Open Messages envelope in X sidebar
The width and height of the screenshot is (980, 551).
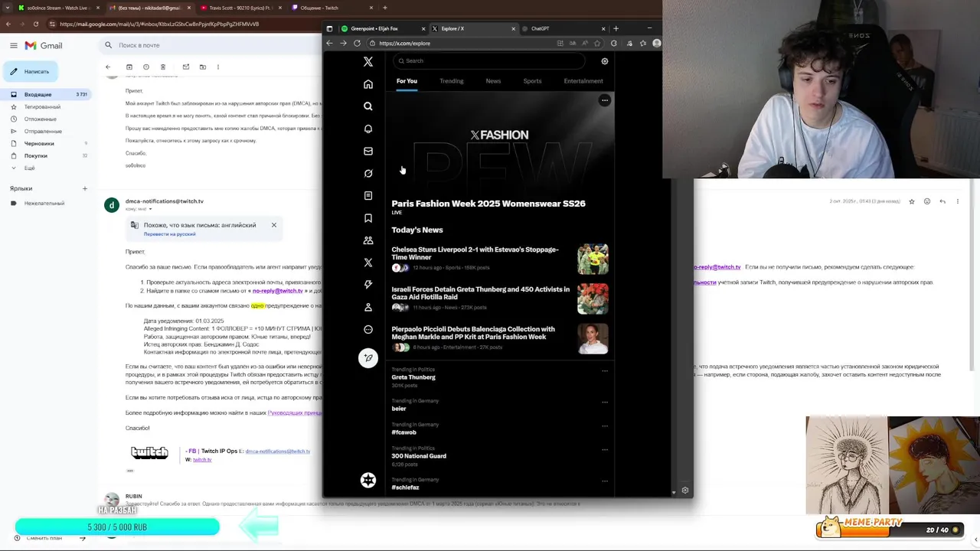[368, 151]
